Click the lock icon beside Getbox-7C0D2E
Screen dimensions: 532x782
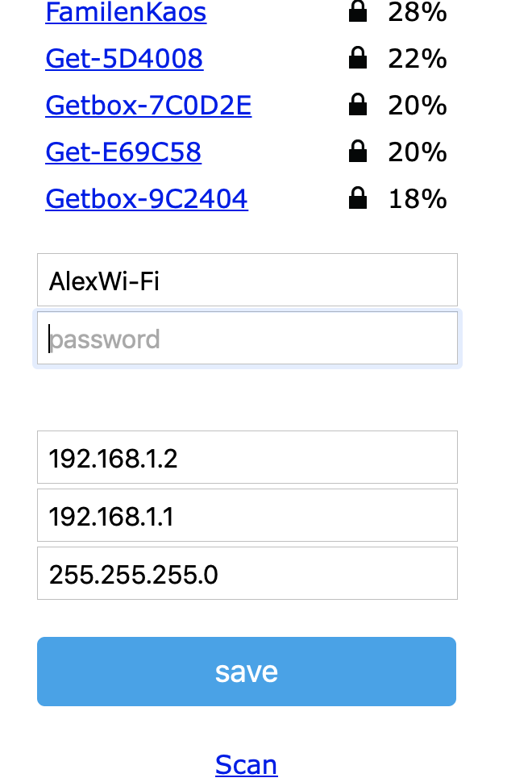pyautogui.click(x=358, y=105)
